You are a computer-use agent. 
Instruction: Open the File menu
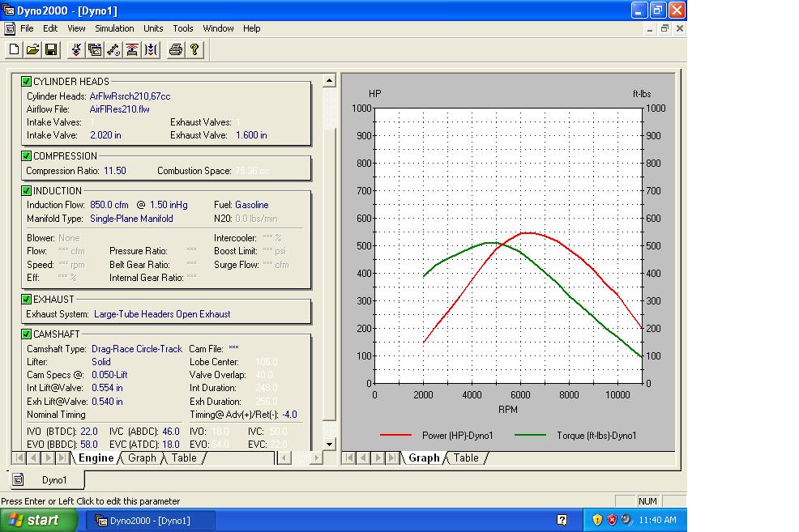click(27, 28)
